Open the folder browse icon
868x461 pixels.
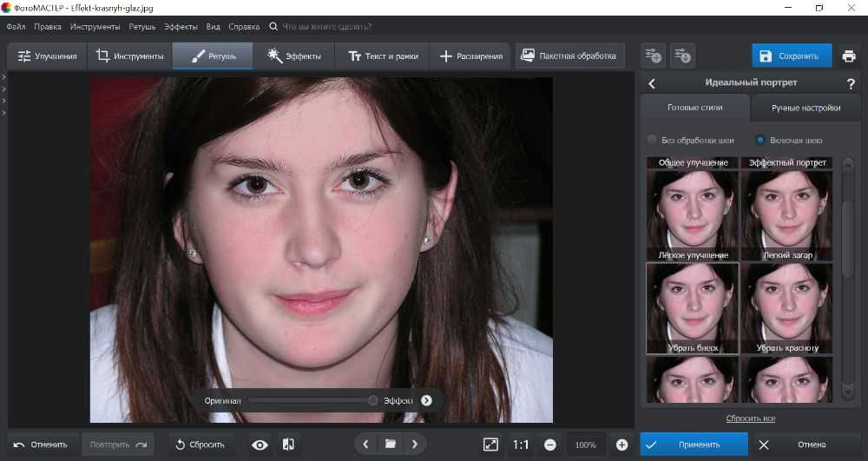391,445
